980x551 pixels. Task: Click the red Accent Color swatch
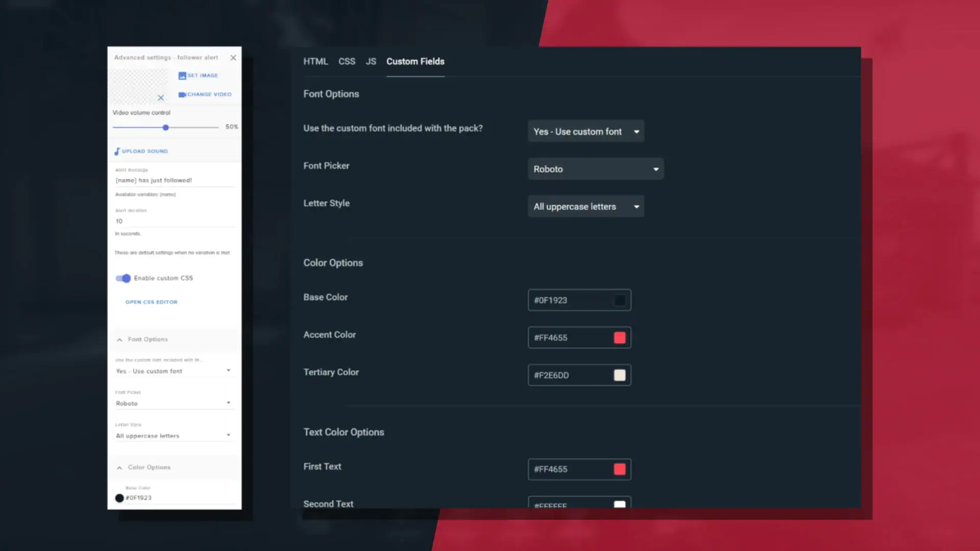coord(620,338)
